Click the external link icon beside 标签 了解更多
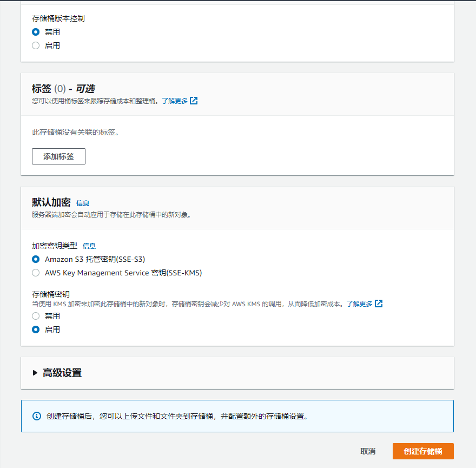 pyautogui.click(x=194, y=101)
